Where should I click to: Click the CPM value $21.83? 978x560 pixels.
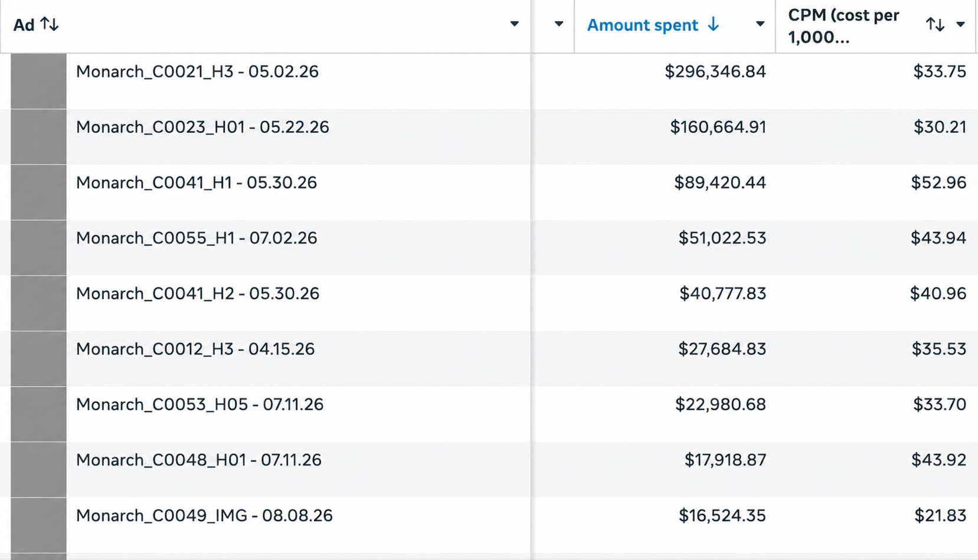pos(940,516)
